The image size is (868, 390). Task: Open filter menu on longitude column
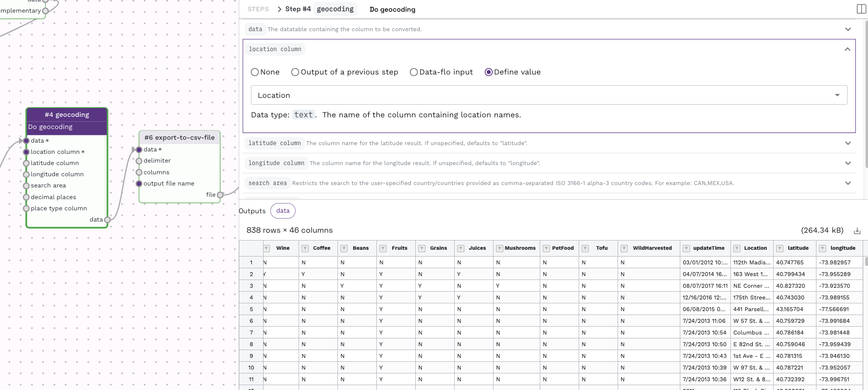tap(822, 248)
